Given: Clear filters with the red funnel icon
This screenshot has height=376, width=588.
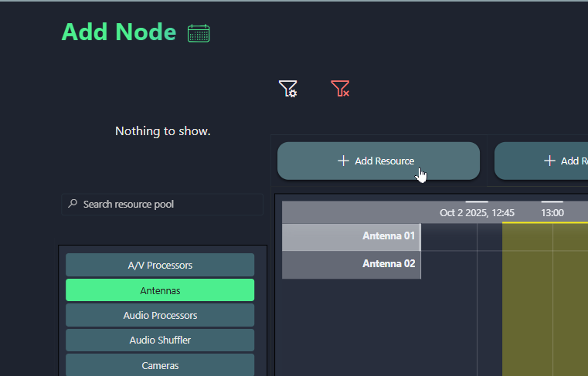Looking at the screenshot, I should tap(340, 89).
